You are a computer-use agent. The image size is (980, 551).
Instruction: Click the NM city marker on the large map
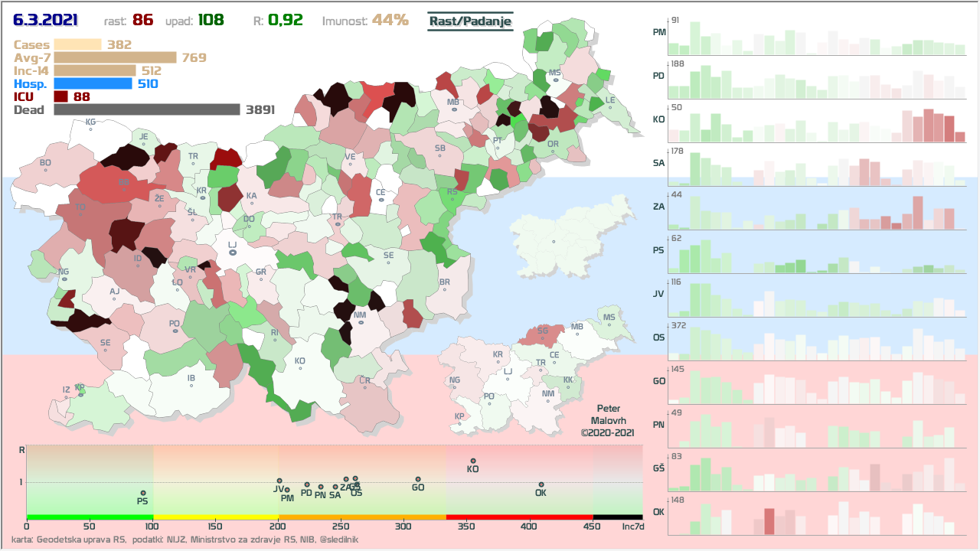tap(360, 322)
